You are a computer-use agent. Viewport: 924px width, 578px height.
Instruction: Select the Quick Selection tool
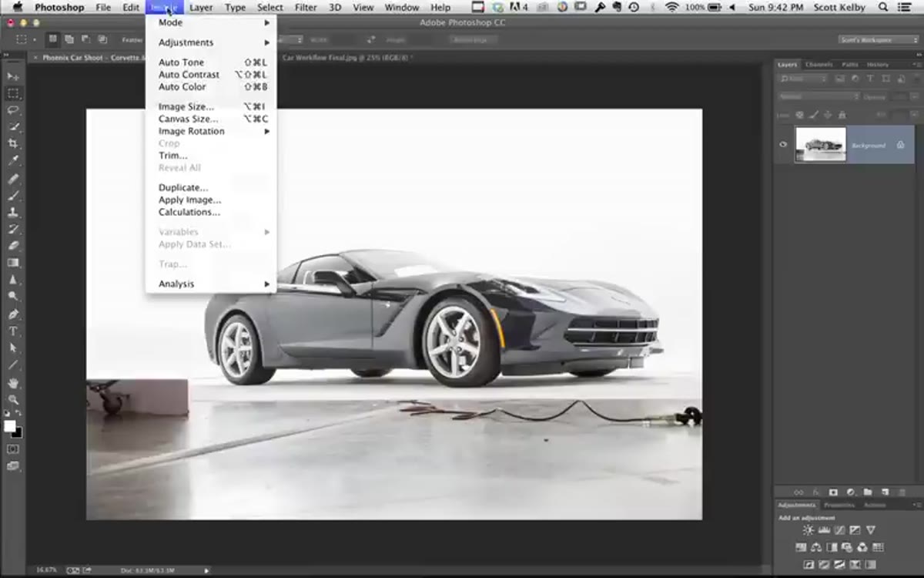(13, 127)
